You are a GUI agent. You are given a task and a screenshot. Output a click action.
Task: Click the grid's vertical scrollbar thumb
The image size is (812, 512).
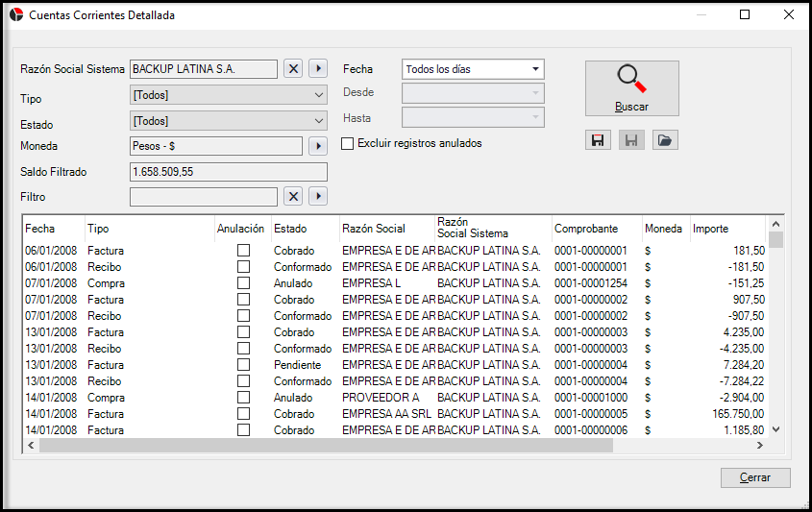pos(775,240)
